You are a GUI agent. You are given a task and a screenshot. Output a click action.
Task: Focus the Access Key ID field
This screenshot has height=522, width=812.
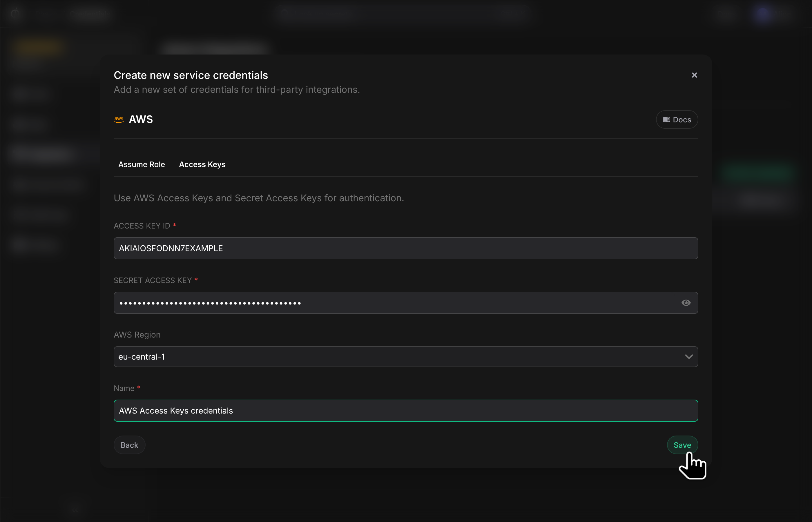coord(406,249)
